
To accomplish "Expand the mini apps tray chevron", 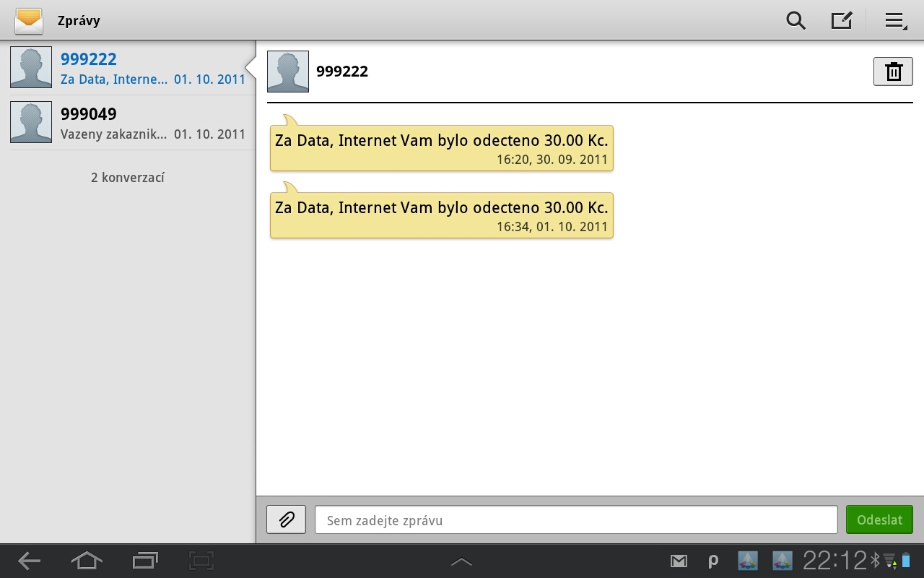I will 461,561.
